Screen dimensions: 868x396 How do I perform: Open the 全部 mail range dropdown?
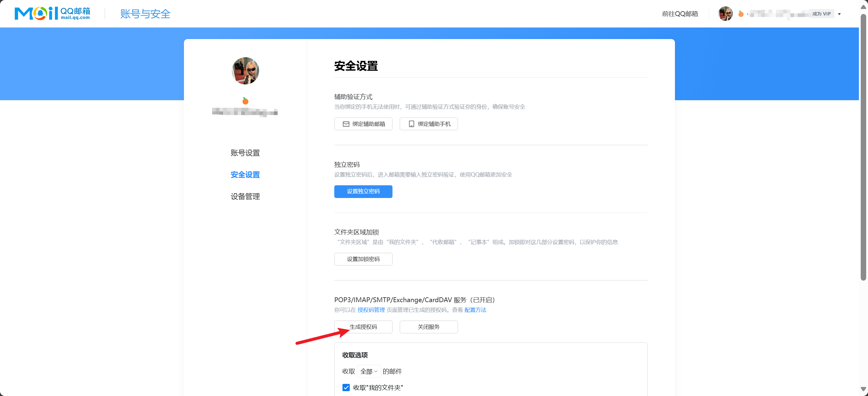coord(369,371)
